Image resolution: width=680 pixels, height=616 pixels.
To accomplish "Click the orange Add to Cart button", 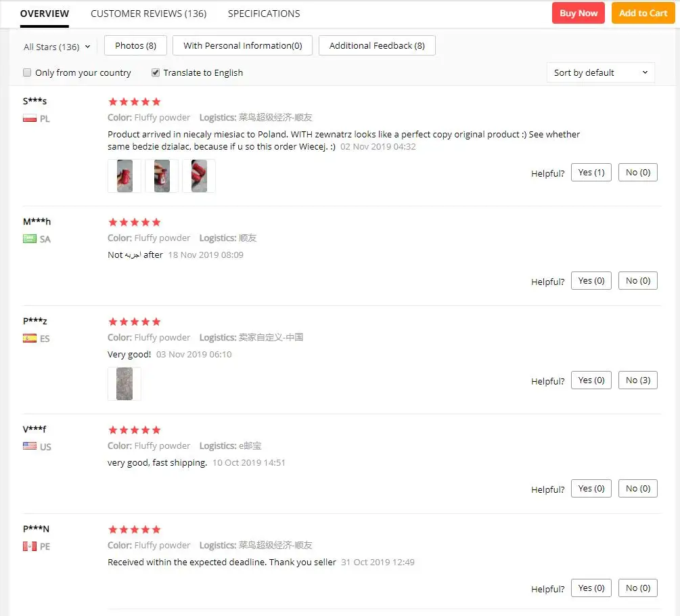I will [x=643, y=13].
